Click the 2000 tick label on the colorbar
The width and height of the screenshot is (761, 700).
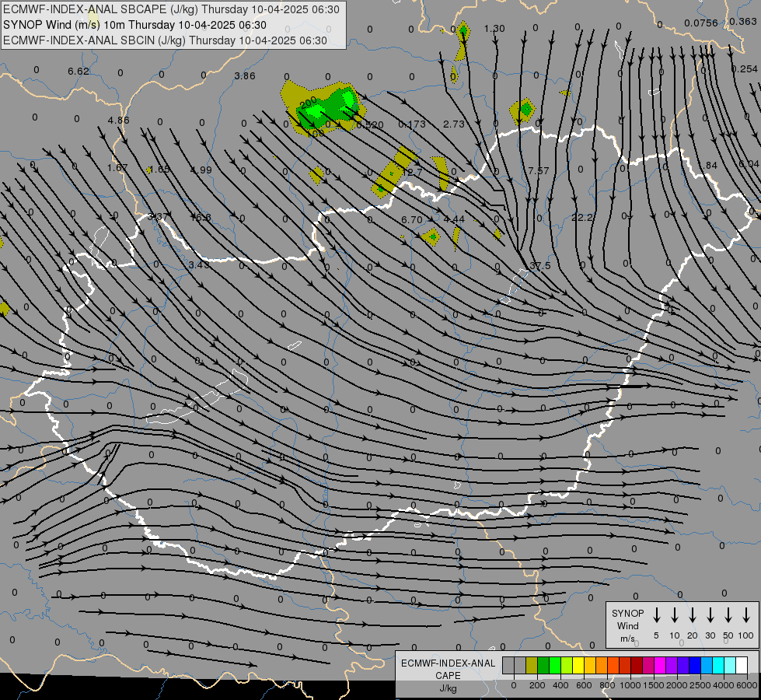point(677,685)
